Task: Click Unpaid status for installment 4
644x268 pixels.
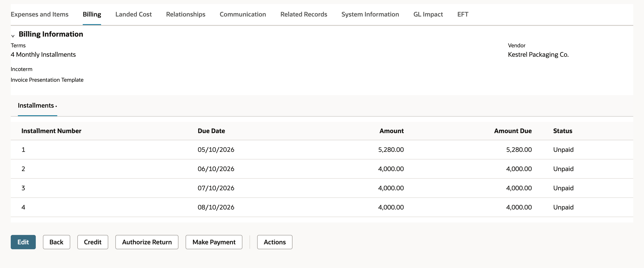Action: coord(563,207)
